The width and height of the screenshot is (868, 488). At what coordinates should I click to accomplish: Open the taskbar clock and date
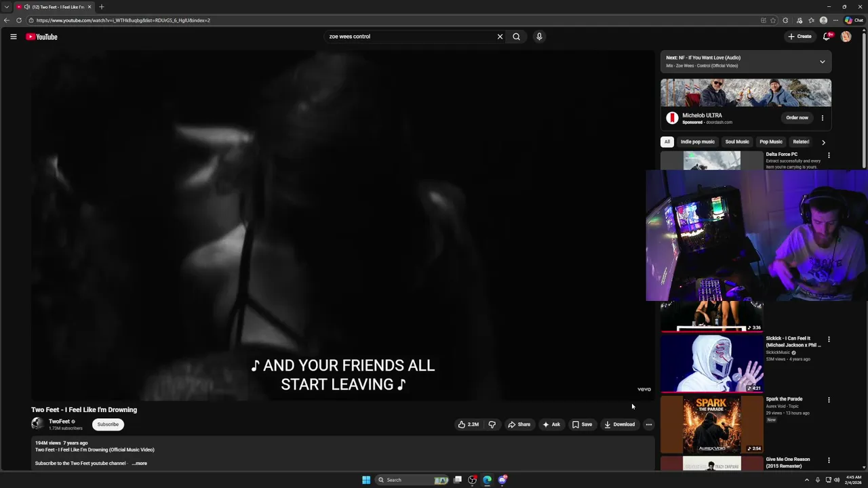[853, 480]
